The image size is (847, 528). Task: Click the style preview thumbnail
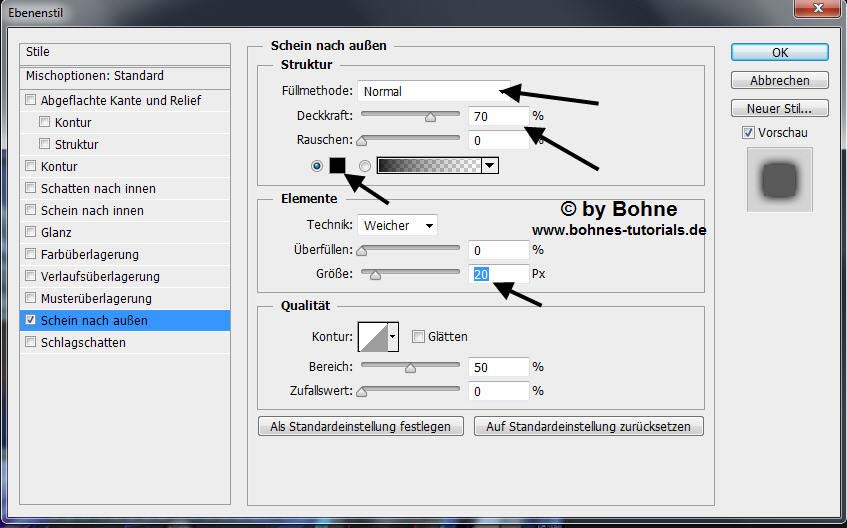779,180
